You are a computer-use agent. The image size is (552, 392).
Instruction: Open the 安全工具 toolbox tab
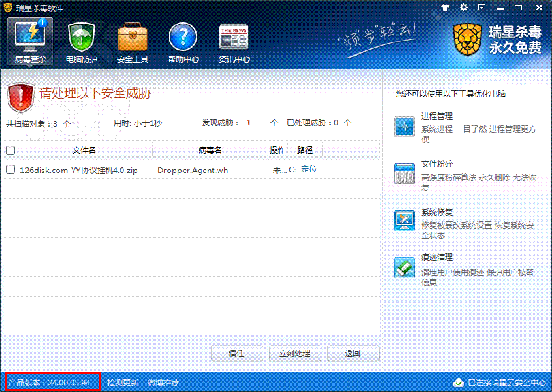click(133, 43)
